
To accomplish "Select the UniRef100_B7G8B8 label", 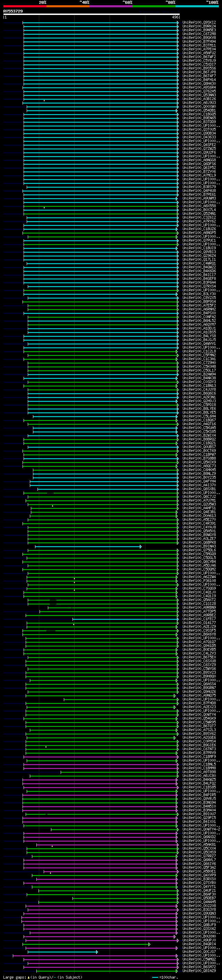I will pos(199,459).
